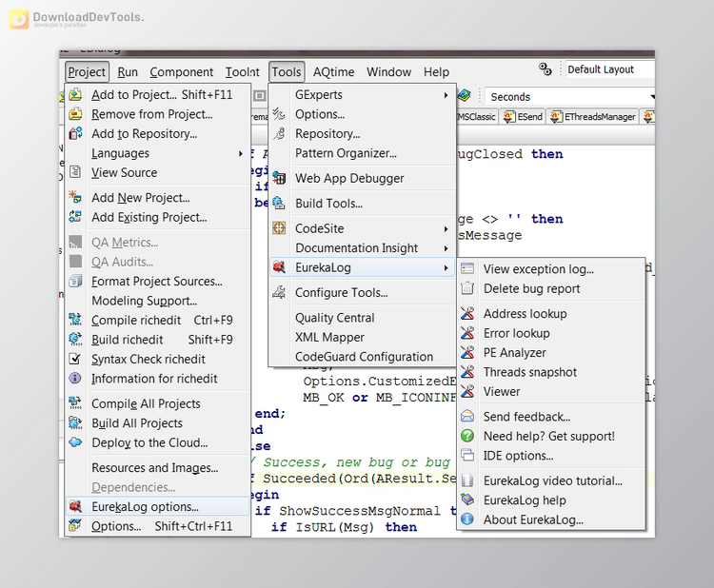Expand the Languages submenu arrow
714x588 pixels.
click(x=241, y=153)
